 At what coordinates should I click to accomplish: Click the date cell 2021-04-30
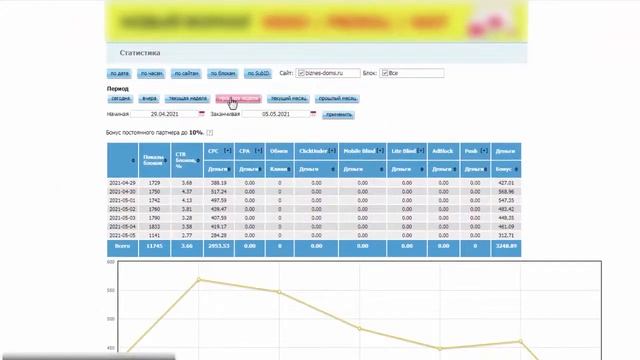(122, 191)
